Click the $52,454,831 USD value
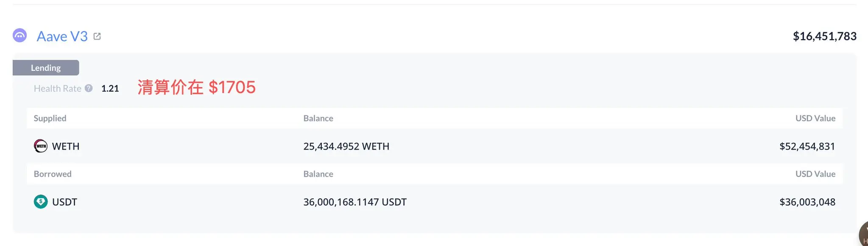The image size is (868, 246). click(807, 146)
